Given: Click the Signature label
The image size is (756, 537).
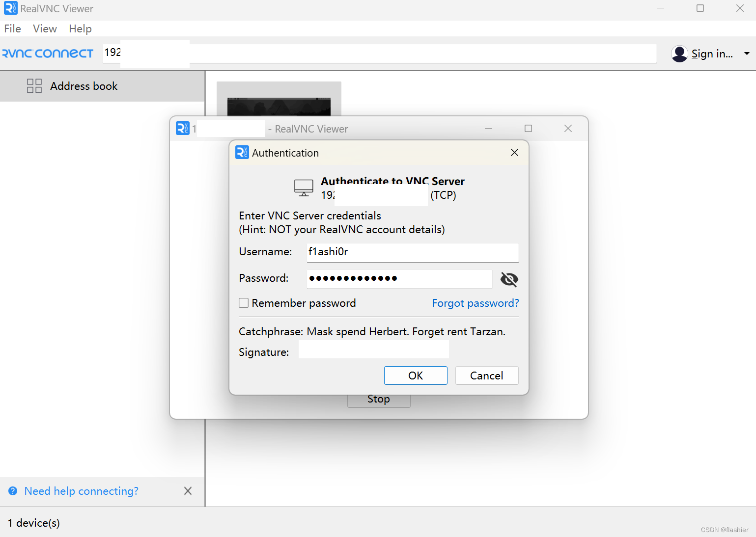Looking at the screenshot, I should [264, 352].
